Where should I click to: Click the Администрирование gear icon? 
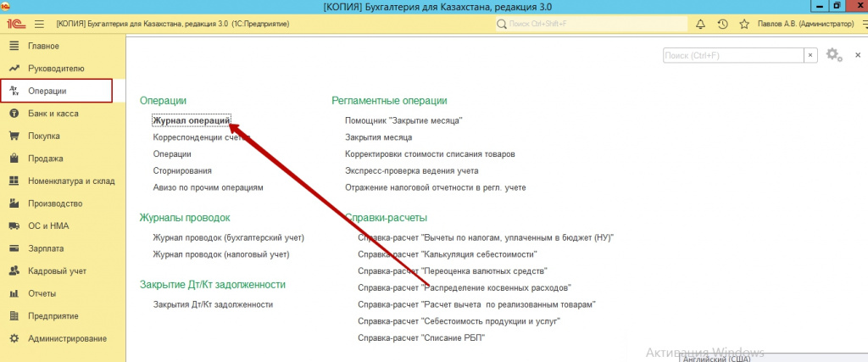click(15, 339)
